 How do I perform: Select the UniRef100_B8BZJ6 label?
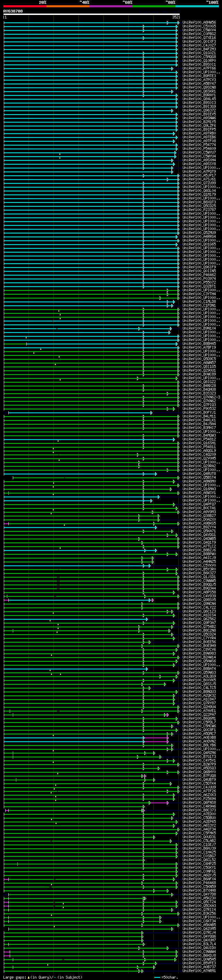click(199, 550)
